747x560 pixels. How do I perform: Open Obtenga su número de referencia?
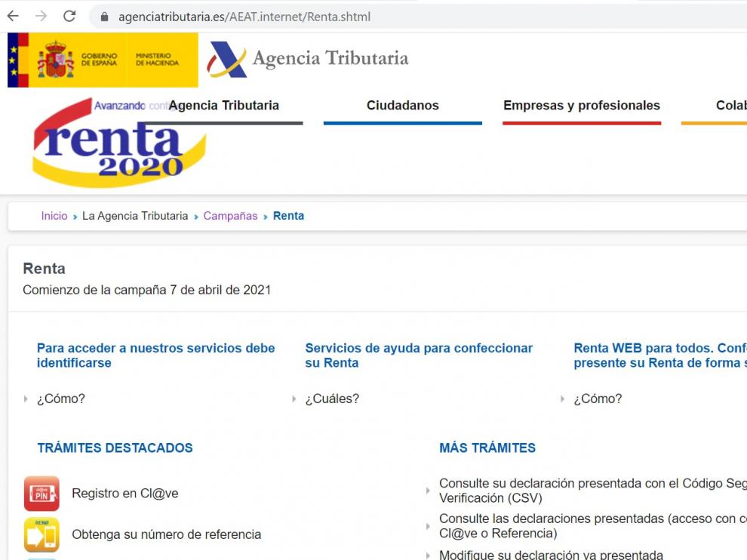point(167,535)
